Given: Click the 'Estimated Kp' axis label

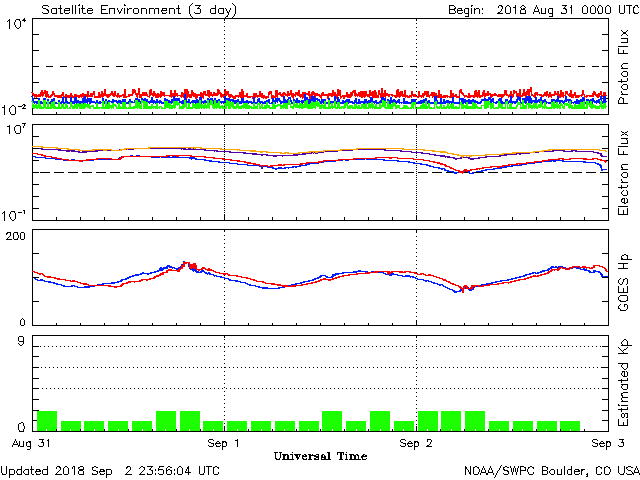Looking at the screenshot, I should tap(623, 383).
